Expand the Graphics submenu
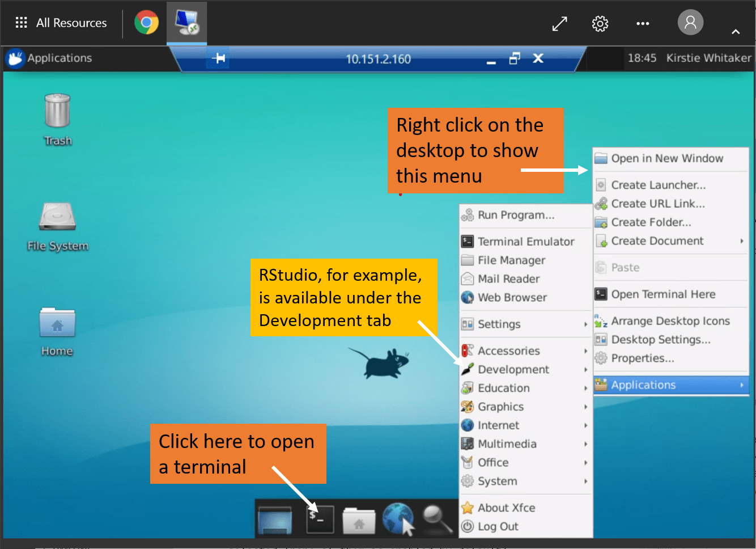Image resolution: width=756 pixels, height=549 pixels. 525,407
